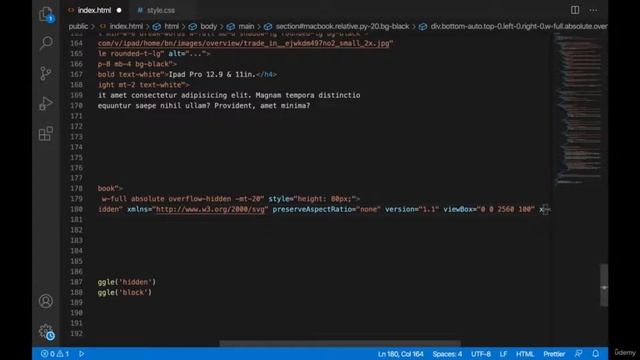Open the Source Control view
The height and width of the screenshot is (360, 640).
click(x=46, y=73)
